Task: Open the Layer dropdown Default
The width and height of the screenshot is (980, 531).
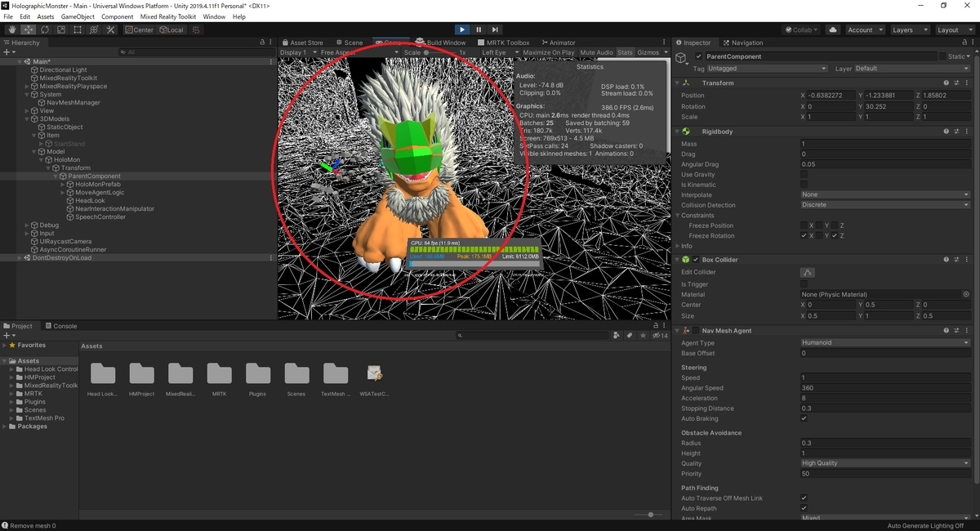Action: (911, 69)
